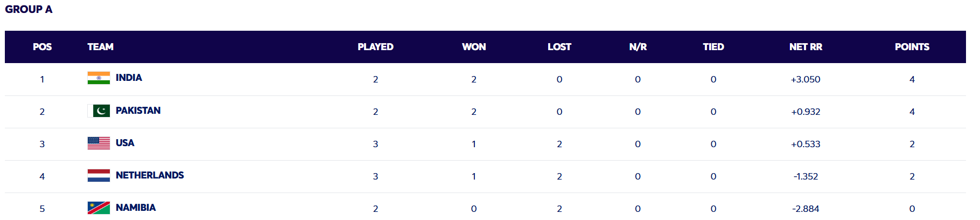Open the NAMIBIA team link

(136, 208)
